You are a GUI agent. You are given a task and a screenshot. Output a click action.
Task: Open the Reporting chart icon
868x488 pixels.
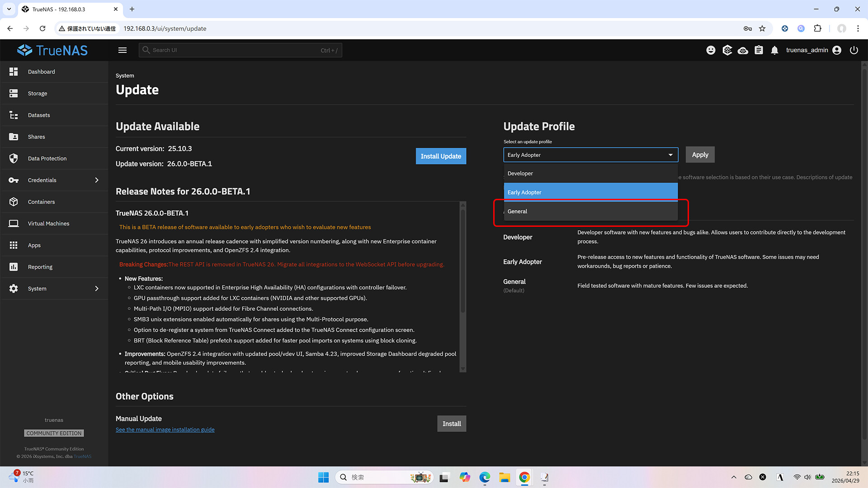[14, 267]
